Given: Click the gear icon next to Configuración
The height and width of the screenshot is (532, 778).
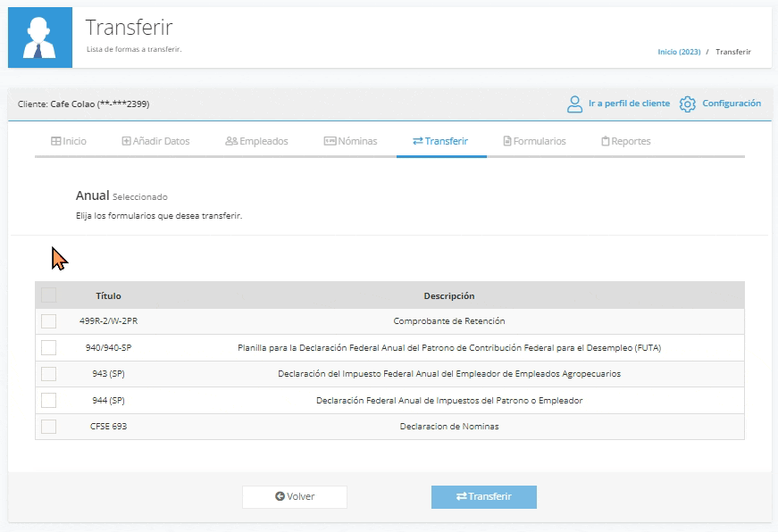Looking at the screenshot, I should (x=687, y=104).
